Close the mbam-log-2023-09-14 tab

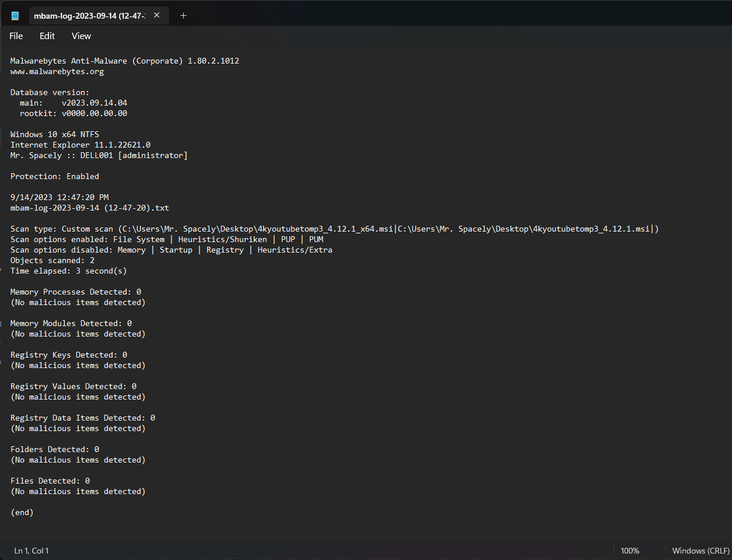(x=157, y=16)
